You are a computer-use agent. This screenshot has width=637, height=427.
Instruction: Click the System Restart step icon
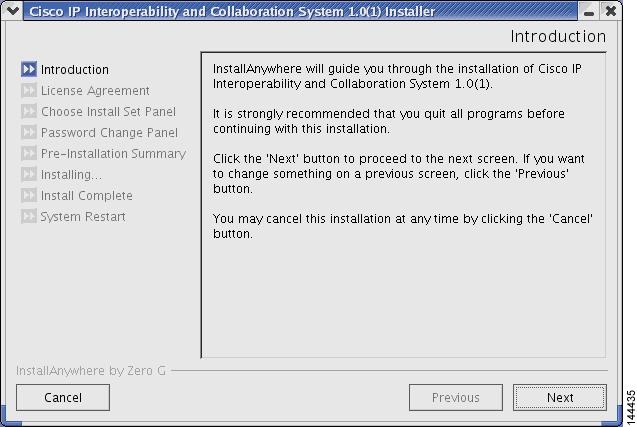[28, 217]
